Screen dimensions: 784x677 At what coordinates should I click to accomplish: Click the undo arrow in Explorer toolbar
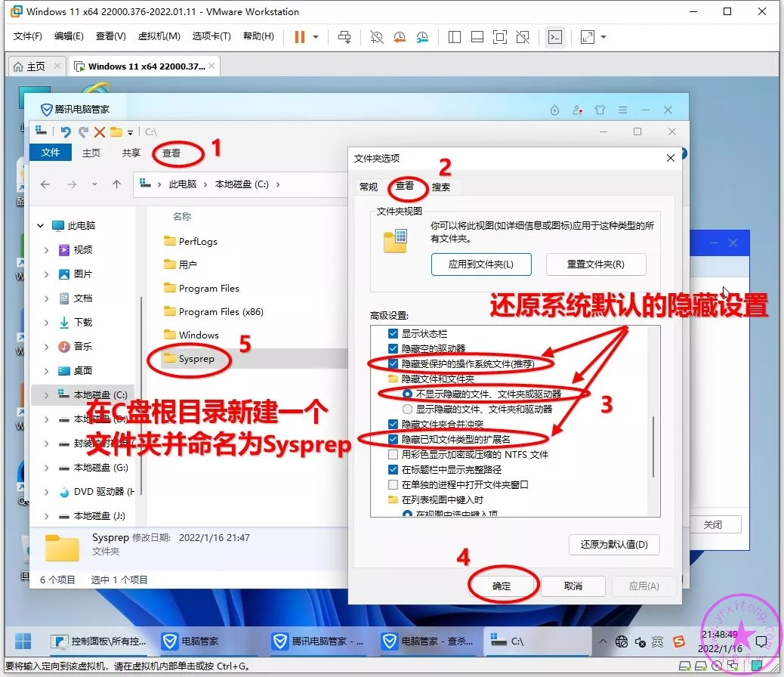[66, 132]
